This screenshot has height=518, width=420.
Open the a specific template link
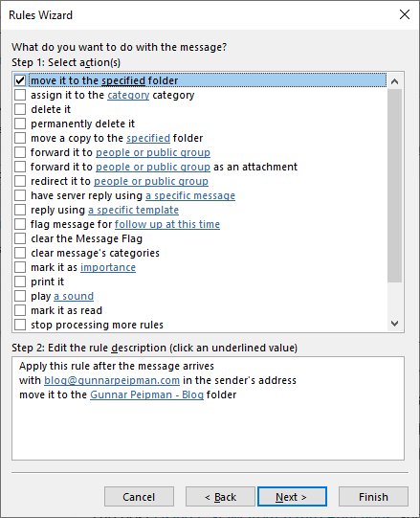click(133, 210)
